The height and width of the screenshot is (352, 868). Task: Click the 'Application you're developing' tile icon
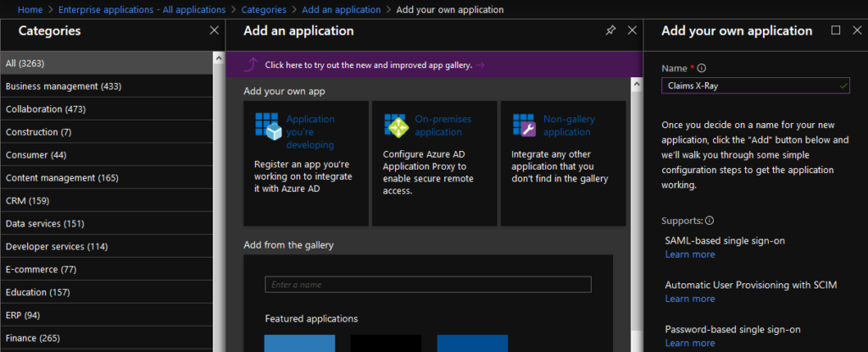(x=268, y=126)
